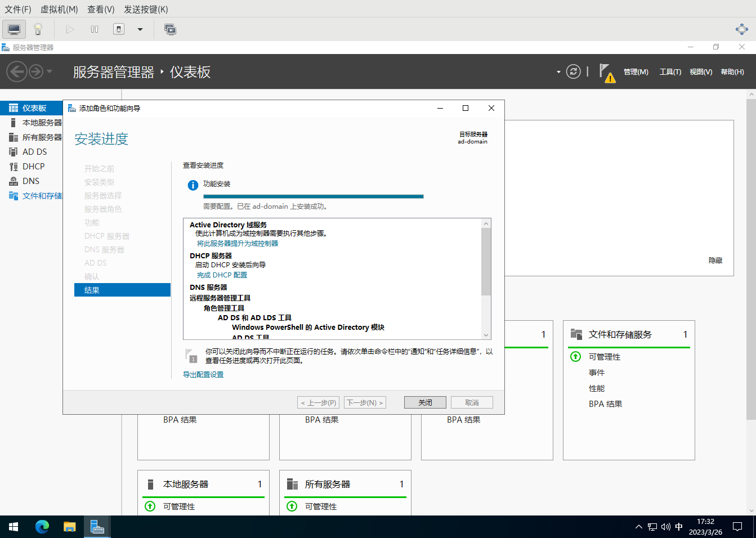Image resolution: width=756 pixels, height=538 pixels.
Task: Open navigation history dropdown beside forward arrow
Action: click(x=50, y=71)
